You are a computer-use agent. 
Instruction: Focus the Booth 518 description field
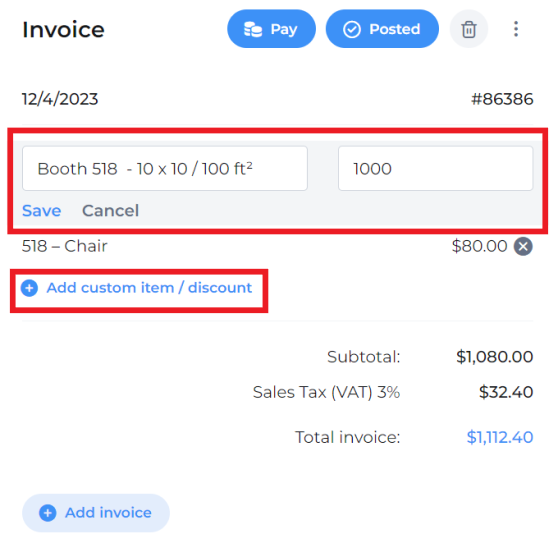(x=165, y=169)
